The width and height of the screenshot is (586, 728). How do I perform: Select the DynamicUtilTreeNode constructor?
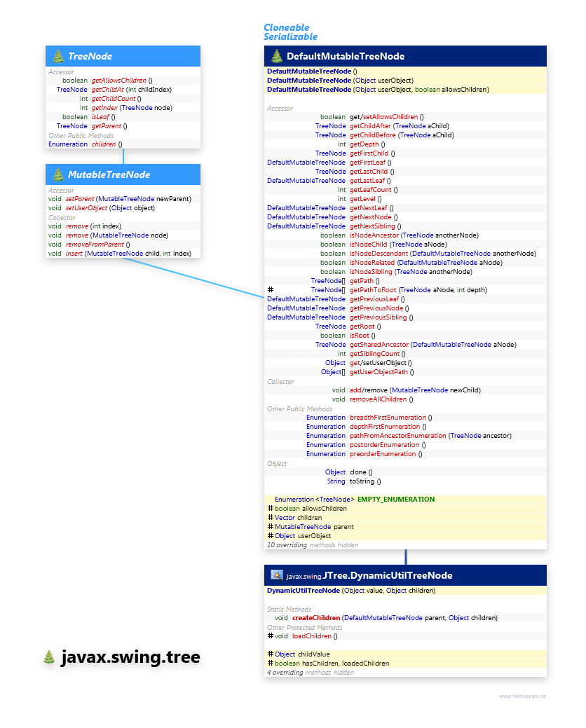tap(304, 591)
